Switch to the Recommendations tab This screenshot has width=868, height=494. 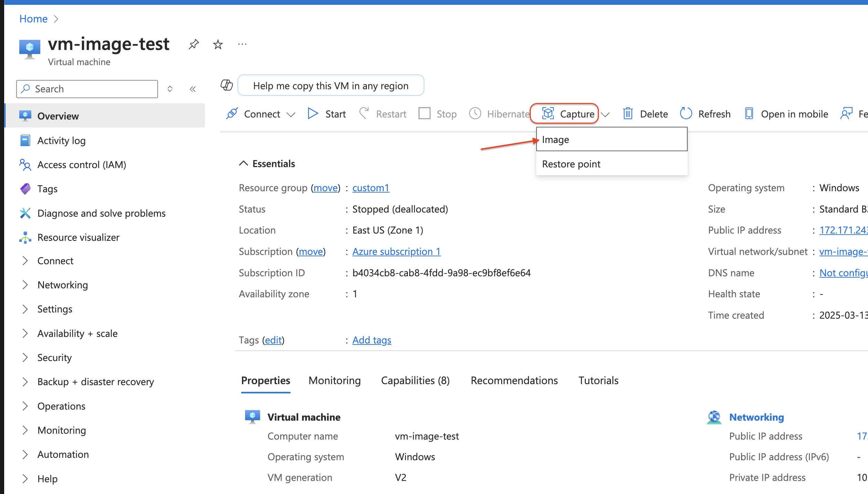[514, 381]
